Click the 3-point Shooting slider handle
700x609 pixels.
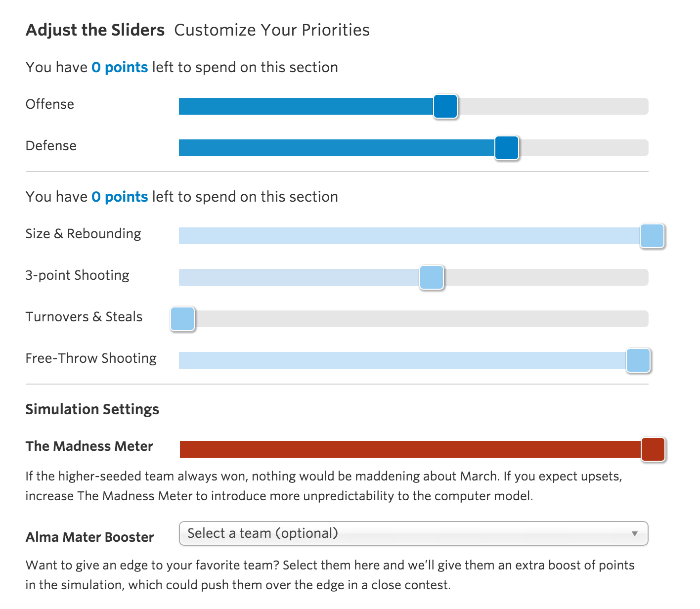[432, 277]
